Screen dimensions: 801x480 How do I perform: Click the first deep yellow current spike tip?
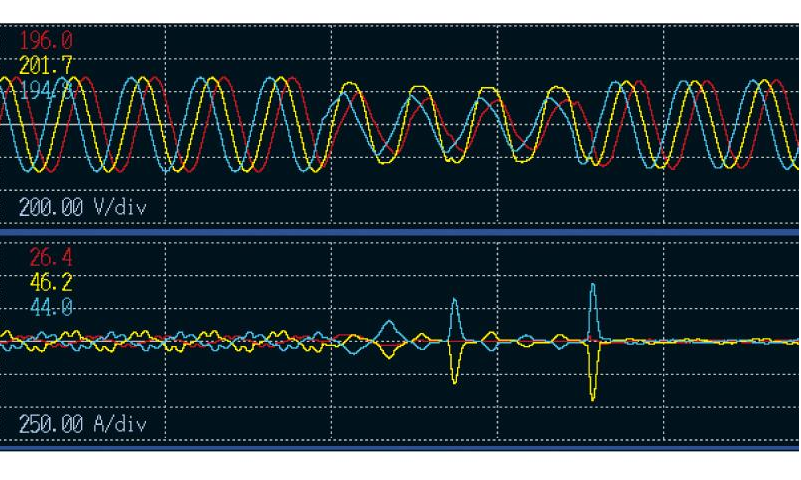tap(455, 381)
